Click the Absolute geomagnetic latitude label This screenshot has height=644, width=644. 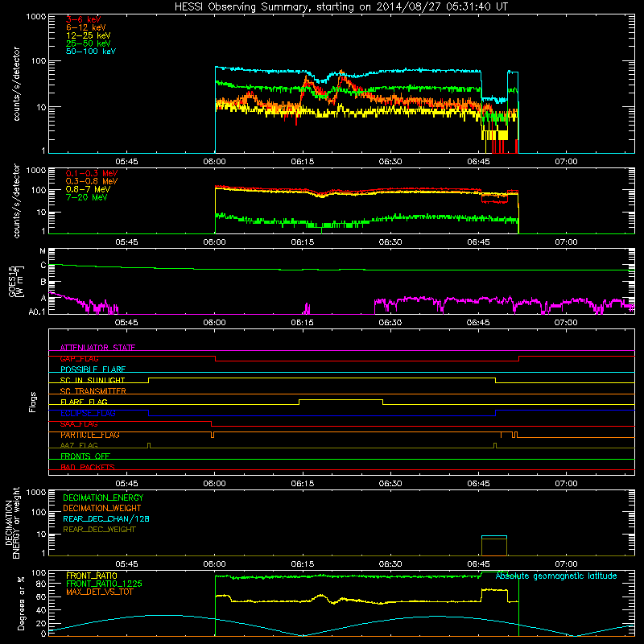pyautogui.click(x=556, y=576)
